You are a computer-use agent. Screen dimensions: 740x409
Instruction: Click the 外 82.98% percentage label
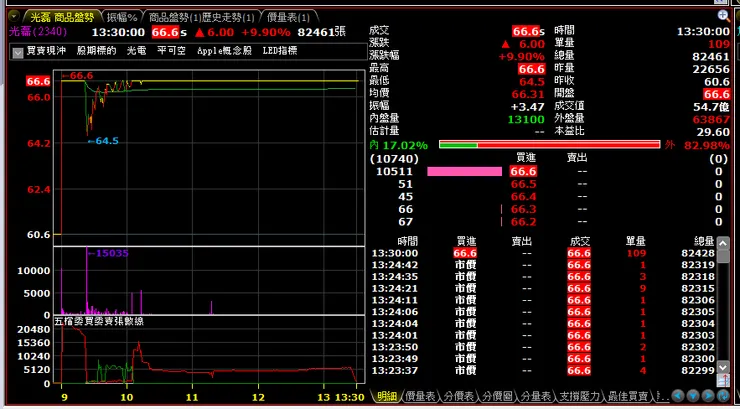tap(697, 145)
